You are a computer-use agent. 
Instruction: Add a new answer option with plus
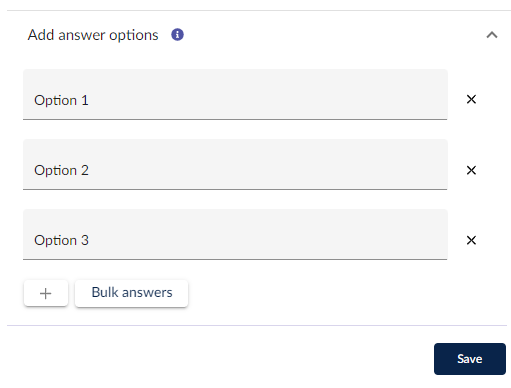(x=46, y=293)
